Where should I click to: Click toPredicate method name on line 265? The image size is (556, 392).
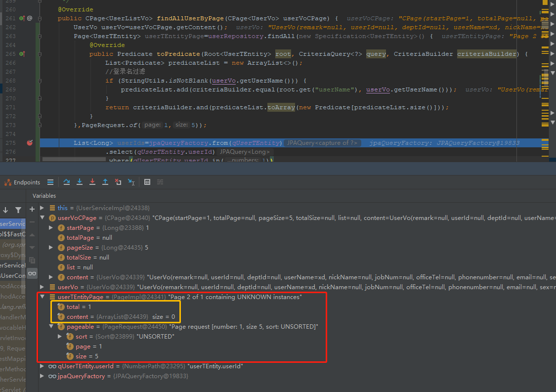pos(178,54)
